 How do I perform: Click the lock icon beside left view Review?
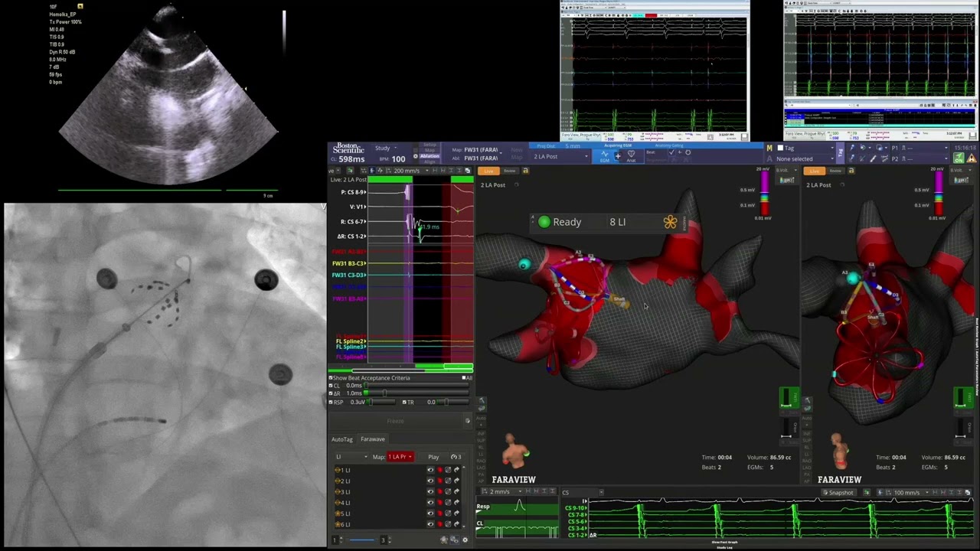pos(525,171)
